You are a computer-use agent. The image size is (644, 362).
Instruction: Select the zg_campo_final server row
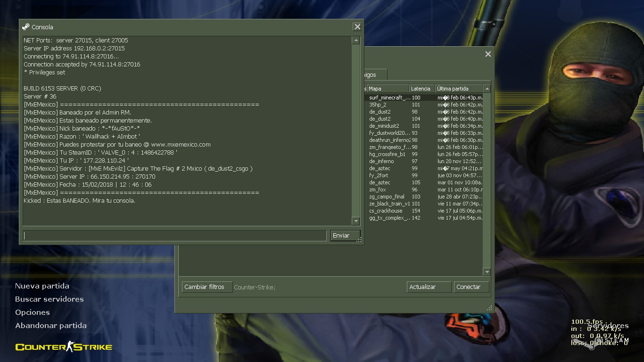(424, 197)
